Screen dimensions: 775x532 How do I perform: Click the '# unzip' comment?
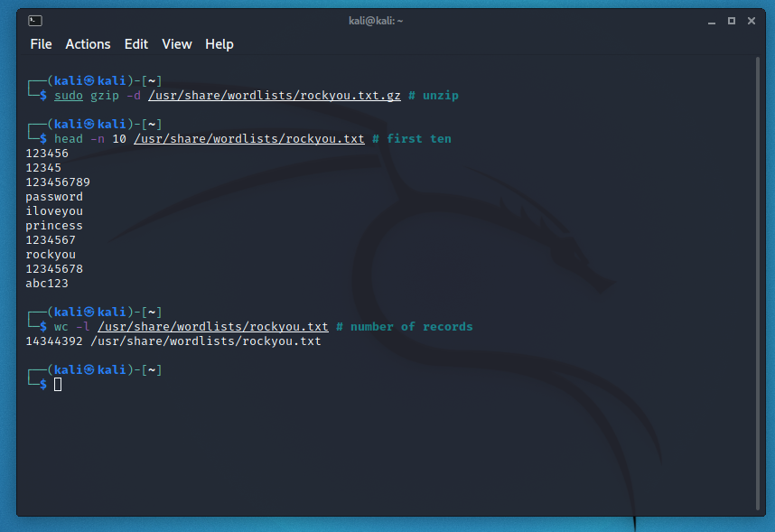click(434, 96)
